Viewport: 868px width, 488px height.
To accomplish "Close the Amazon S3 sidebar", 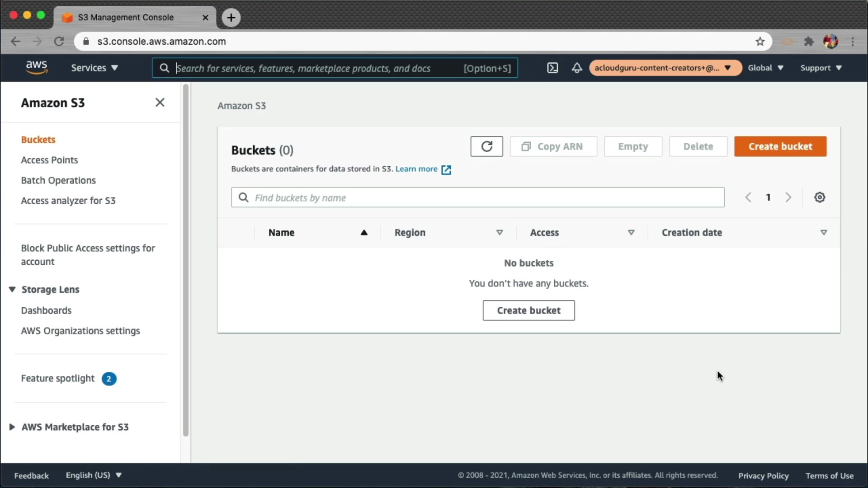I will coord(160,103).
